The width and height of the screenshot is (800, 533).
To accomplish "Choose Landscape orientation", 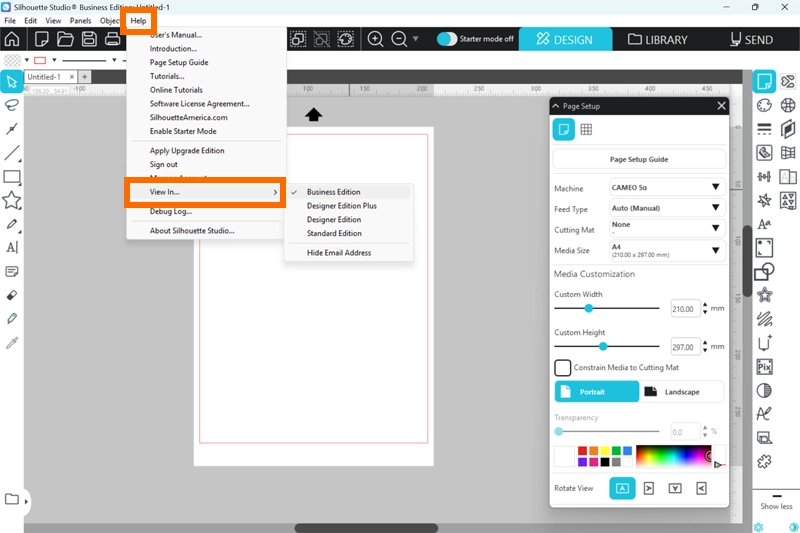I will [x=681, y=392].
